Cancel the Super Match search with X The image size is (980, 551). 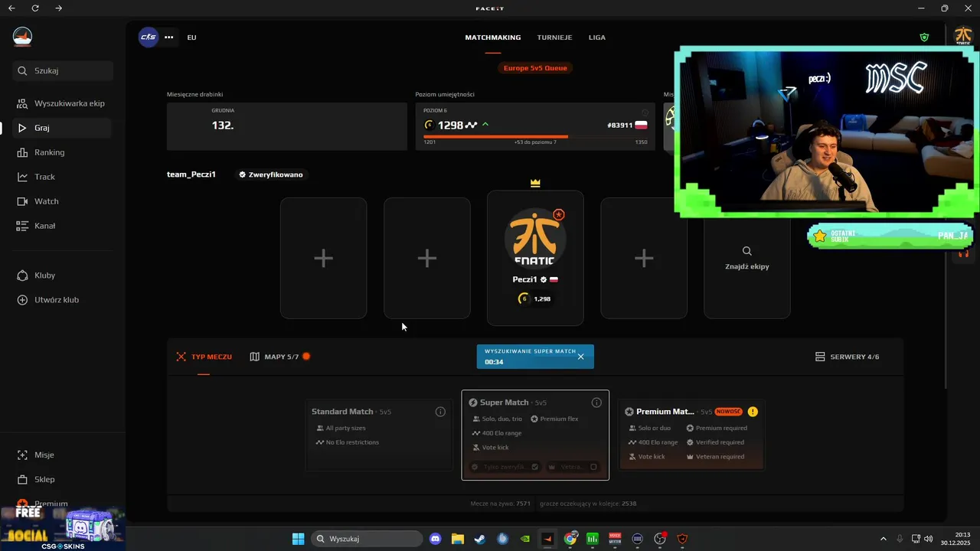pyautogui.click(x=580, y=357)
